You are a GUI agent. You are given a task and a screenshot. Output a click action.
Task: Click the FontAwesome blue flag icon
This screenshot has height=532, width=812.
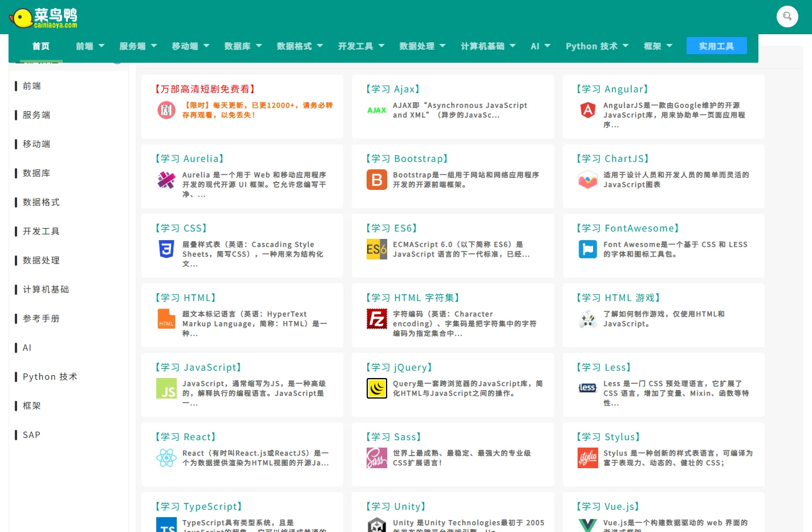pos(587,249)
